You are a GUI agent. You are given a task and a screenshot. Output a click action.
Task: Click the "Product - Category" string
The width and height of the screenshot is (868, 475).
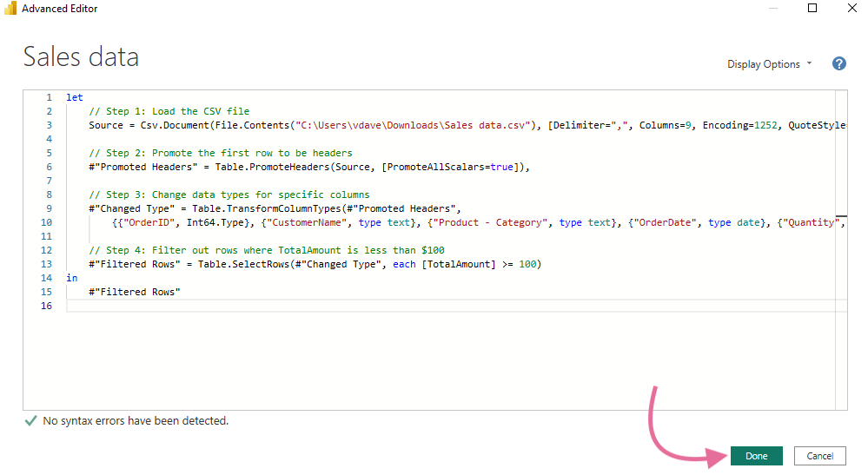point(490,222)
